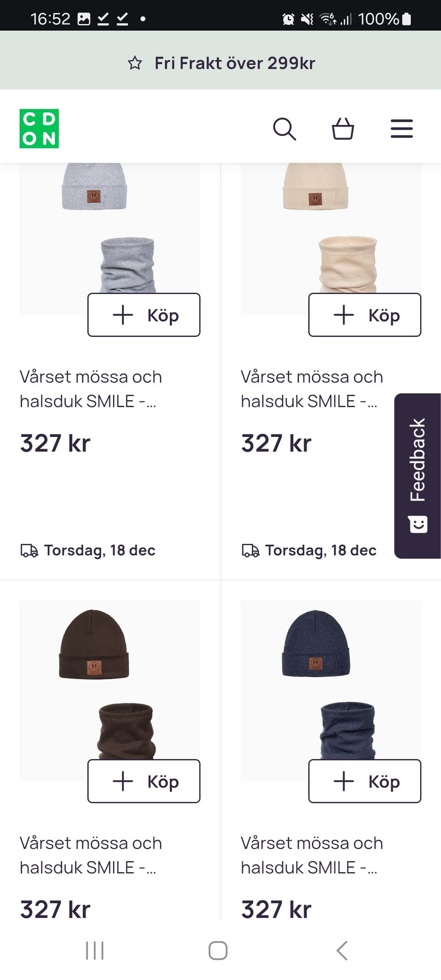
Task: Open the beige Vårset mössa product title
Action: [x=311, y=389]
